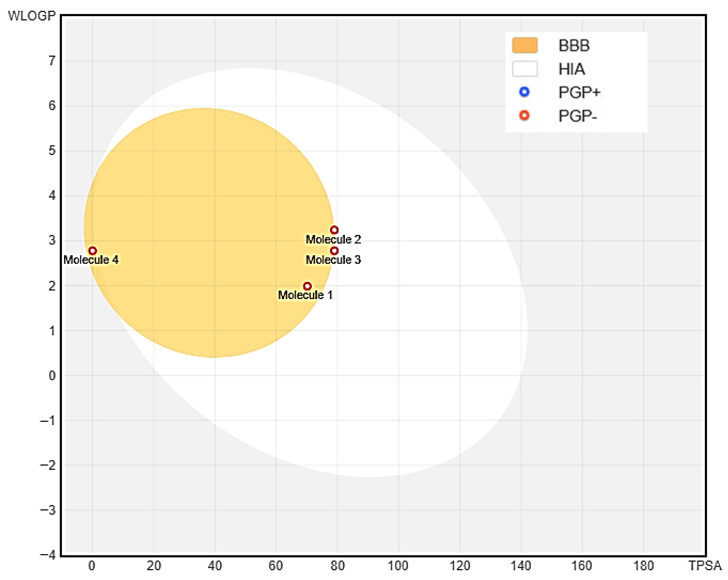
Task: Click the TPSA axis title
Action: click(x=705, y=566)
